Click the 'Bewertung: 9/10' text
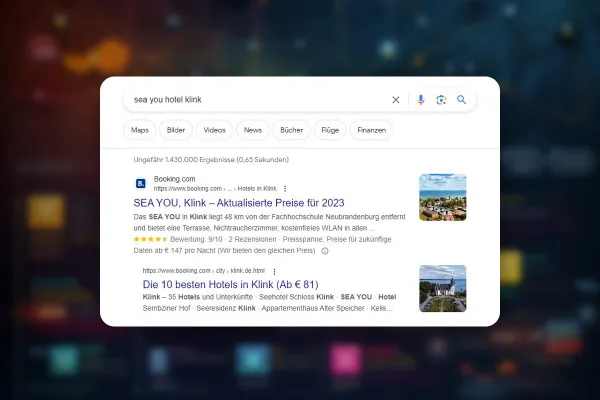Image resolution: width=600 pixels, height=400 pixels. pos(196,239)
